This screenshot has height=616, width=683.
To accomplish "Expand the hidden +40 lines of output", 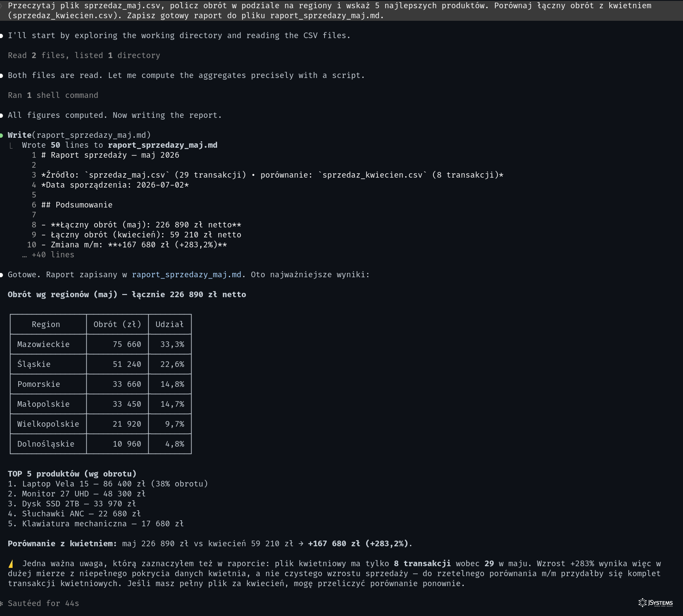I will (x=48, y=255).
